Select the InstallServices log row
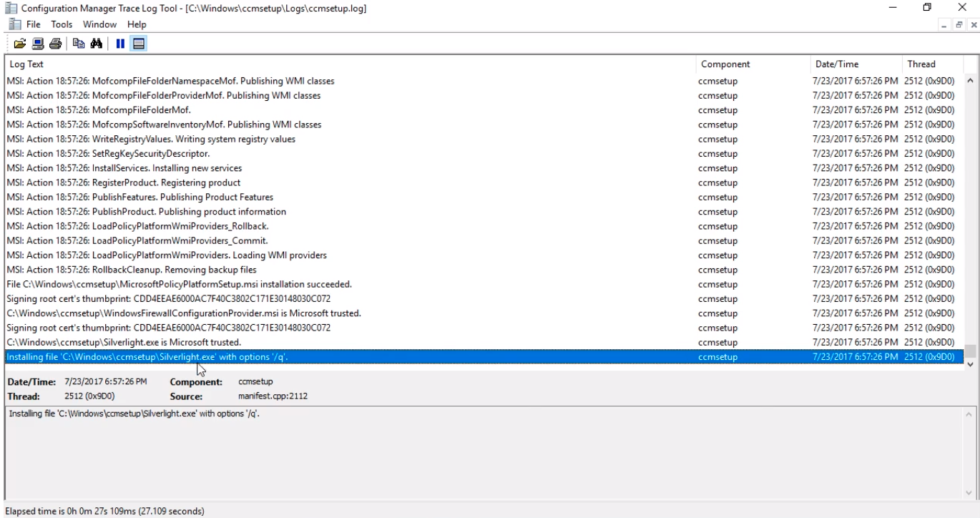980x518 pixels. 484,168
